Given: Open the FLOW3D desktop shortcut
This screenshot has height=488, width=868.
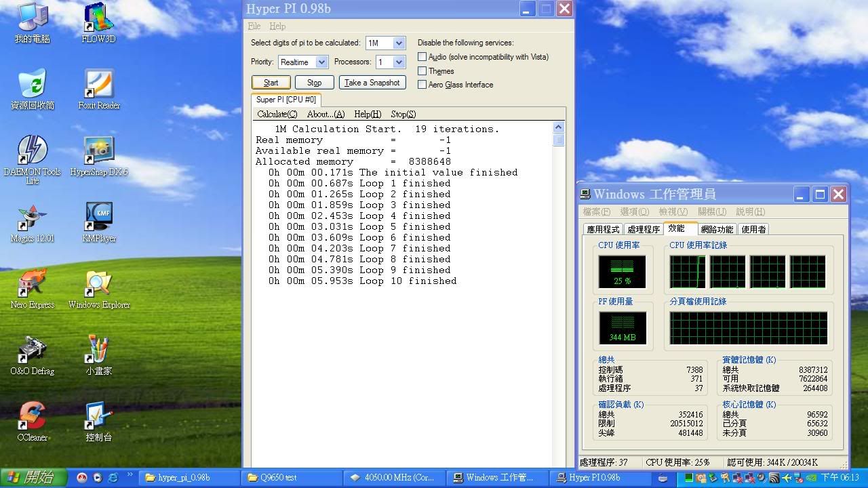Looking at the screenshot, I should point(99,22).
